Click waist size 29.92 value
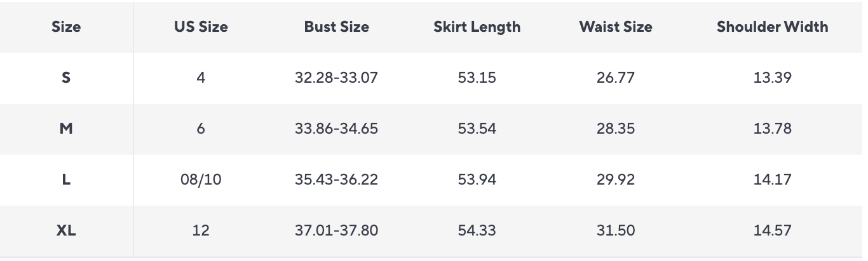Screen dimensions: 868x261 (615, 180)
